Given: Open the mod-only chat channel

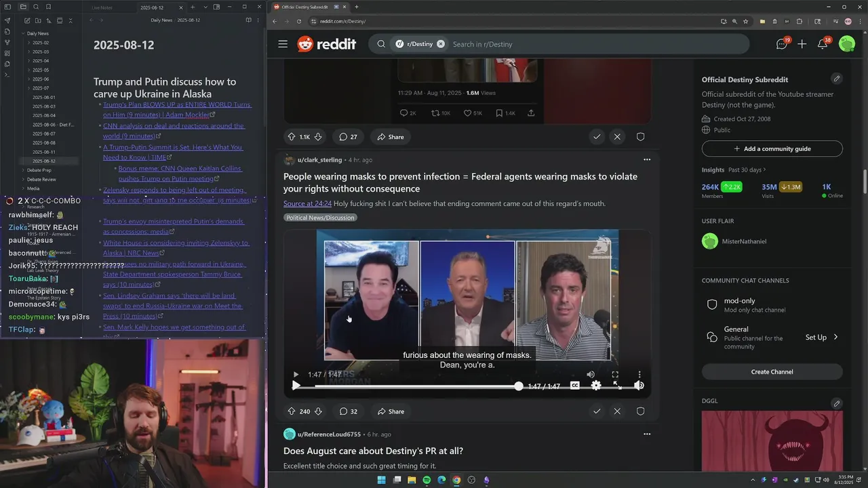Looking at the screenshot, I should point(772,305).
